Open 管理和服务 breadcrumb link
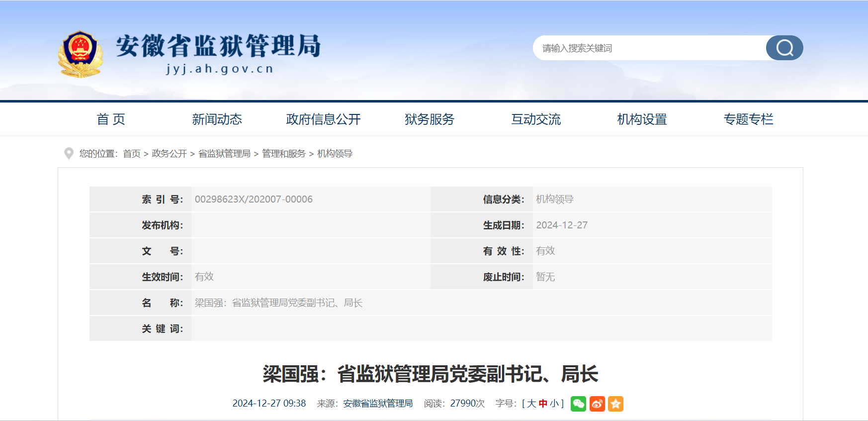The image size is (868, 421). (284, 154)
